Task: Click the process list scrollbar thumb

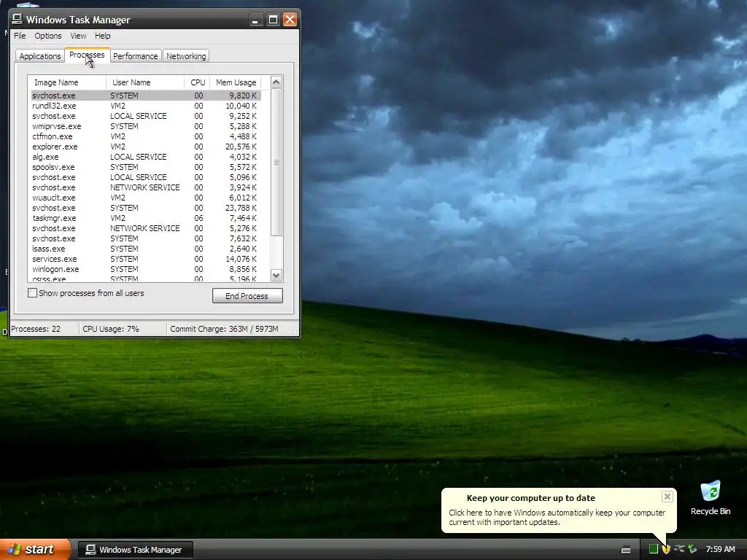Action: point(276,162)
